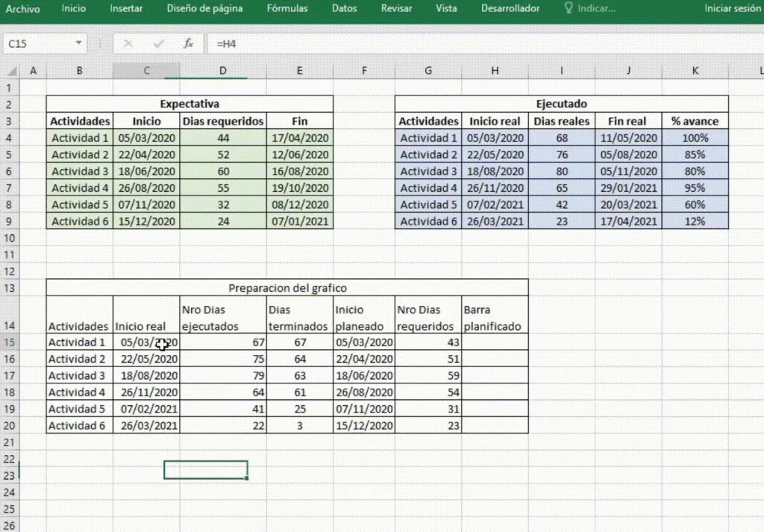The image size is (764, 532).
Task: Open Insert Function fx icon
Action: click(x=188, y=43)
